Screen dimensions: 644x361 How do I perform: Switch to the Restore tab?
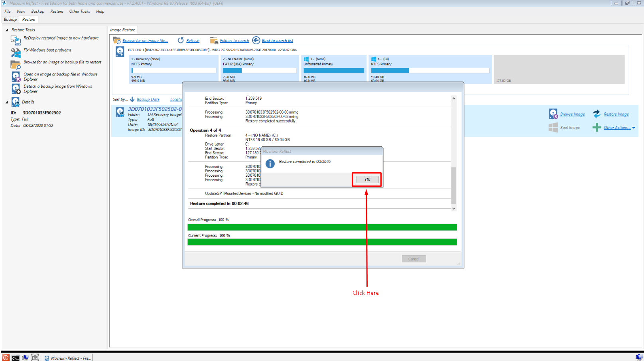click(29, 19)
